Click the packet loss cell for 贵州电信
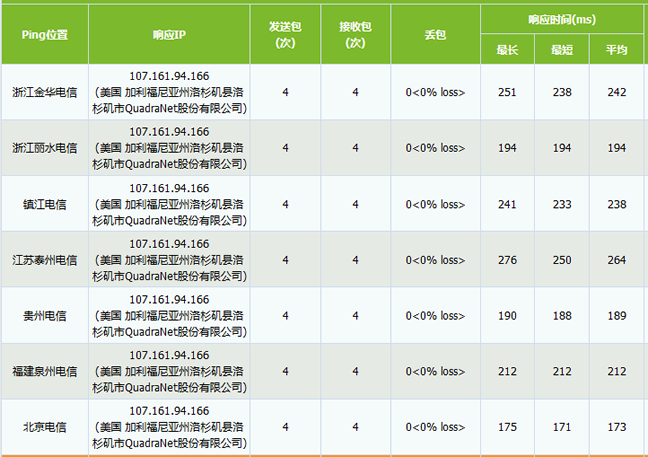Viewport: 648px width, 457px height. click(x=435, y=316)
